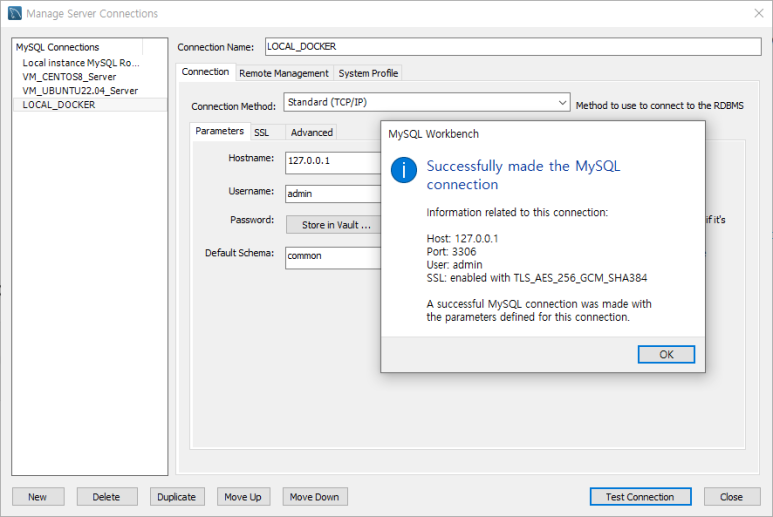Click the Move Down button
Viewport: 773px width, 517px height.
point(315,497)
